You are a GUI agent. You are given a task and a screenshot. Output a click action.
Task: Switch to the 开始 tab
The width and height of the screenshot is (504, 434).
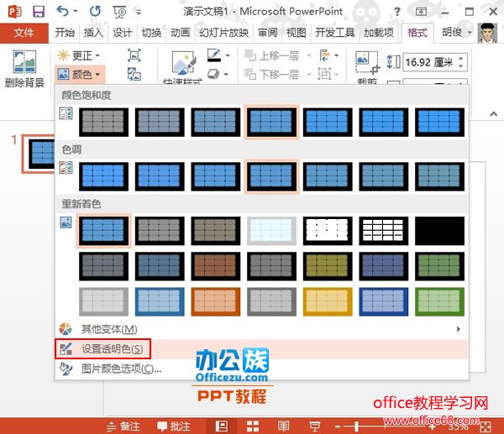[65, 33]
